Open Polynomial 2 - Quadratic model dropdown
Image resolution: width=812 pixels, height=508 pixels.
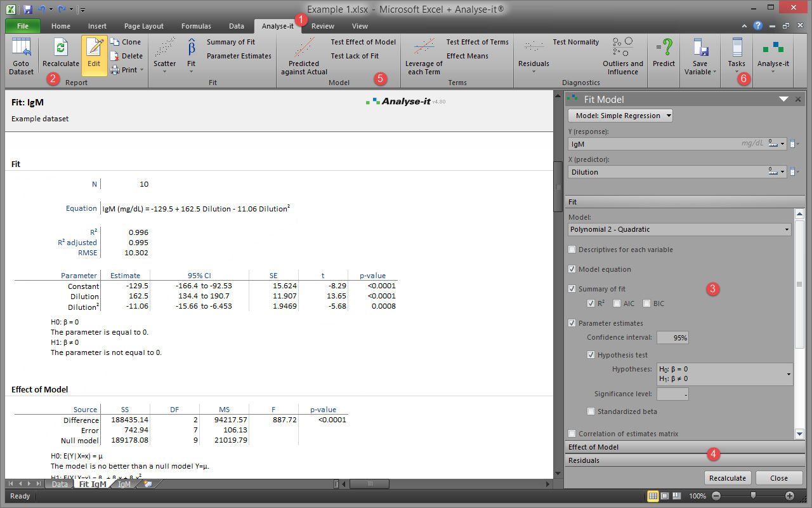click(x=679, y=229)
